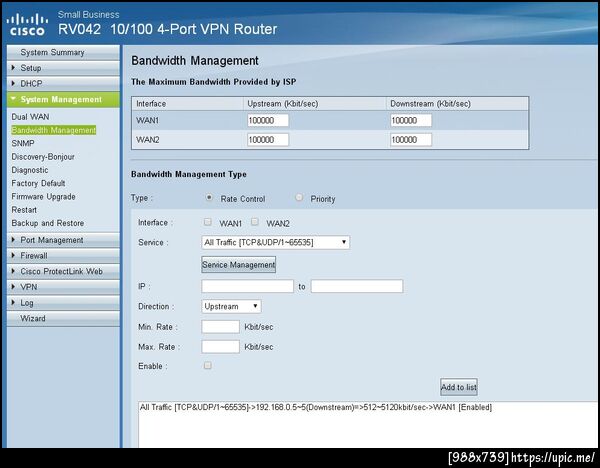Screen dimensions: 600x468
Task: Select Bandwidth Management in sidebar
Action: tap(54, 130)
